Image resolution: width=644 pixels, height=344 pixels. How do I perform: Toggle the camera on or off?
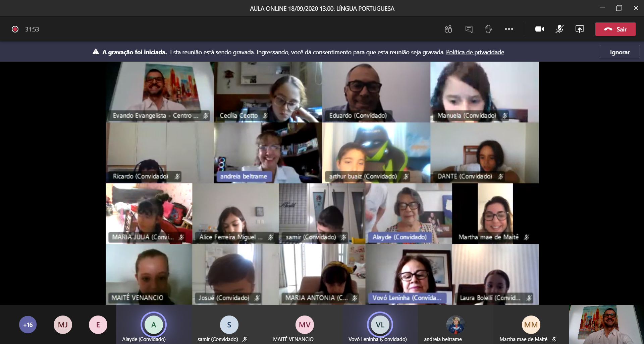coord(539,29)
